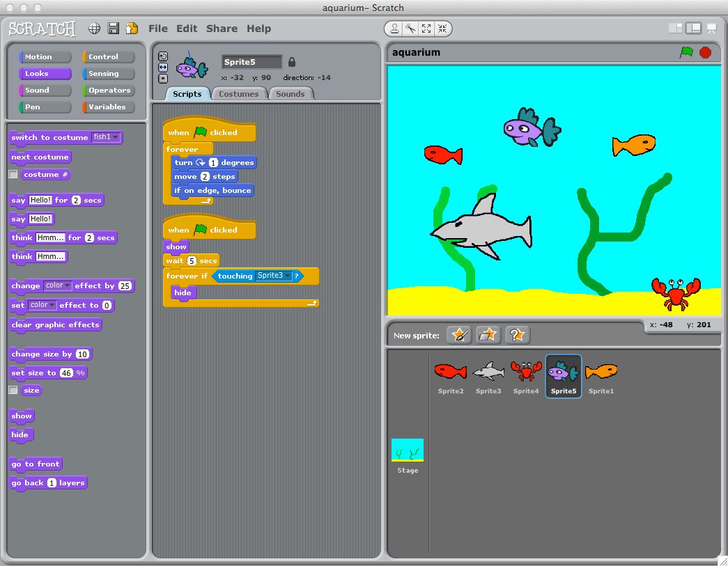The image size is (728, 566).
Task: Switch to the Costumes tab
Action: (239, 94)
